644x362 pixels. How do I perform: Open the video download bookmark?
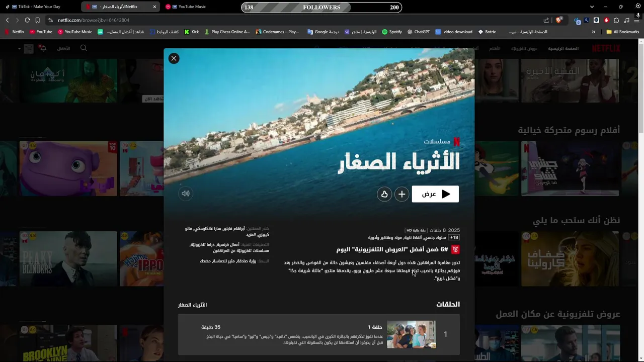(454, 32)
